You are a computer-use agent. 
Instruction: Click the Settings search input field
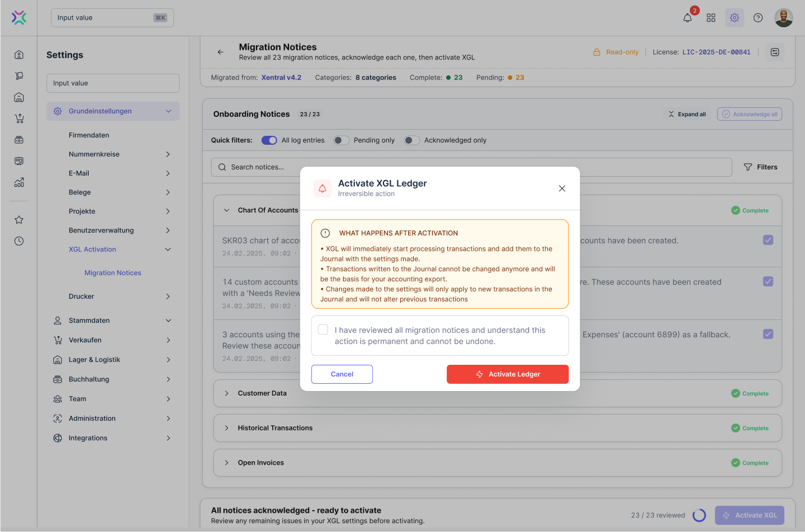113,83
